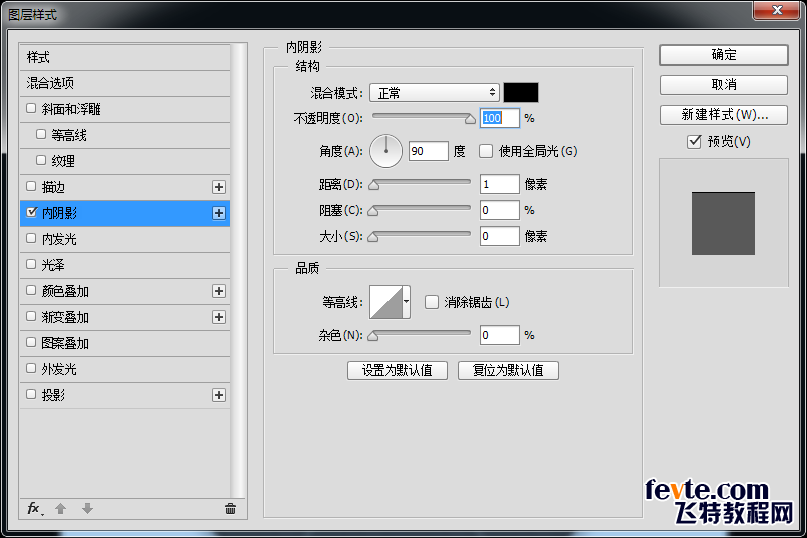Uncheck the 内阴影 checkbox
The height and width of the screenshot is (538, 807).
[x=31, y=212]
